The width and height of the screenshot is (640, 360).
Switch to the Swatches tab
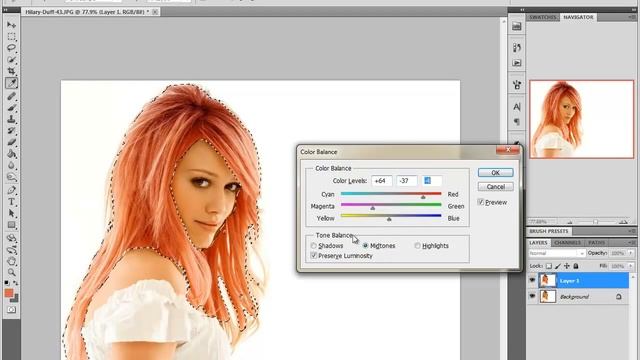(x=542, y=17)
